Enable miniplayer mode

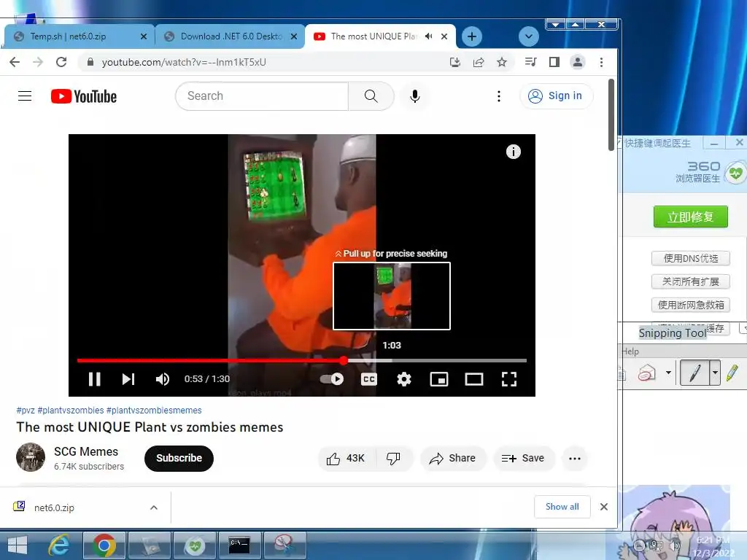pos(438,379)
